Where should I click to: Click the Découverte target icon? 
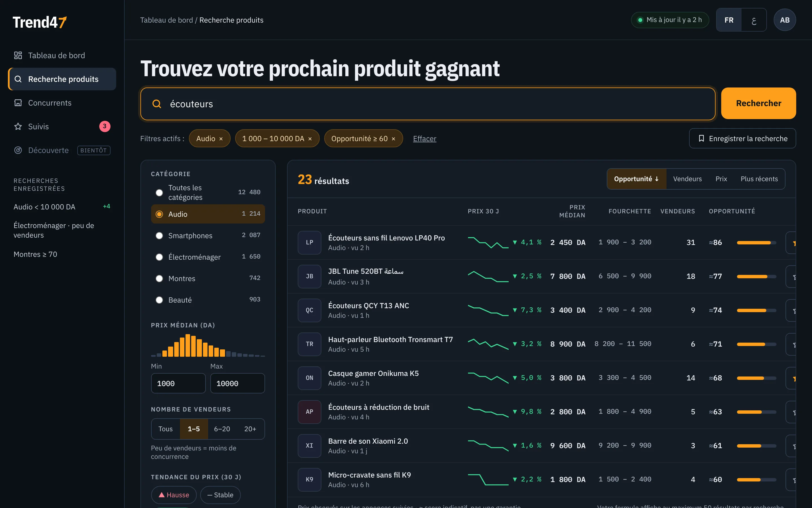(18, 150)
